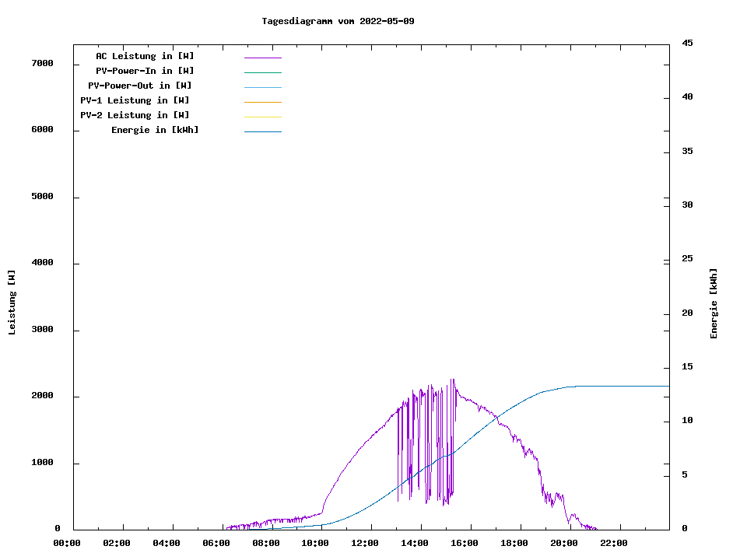
Task: Click the 00:00 time axis start label
Action: tap(67, 543)
